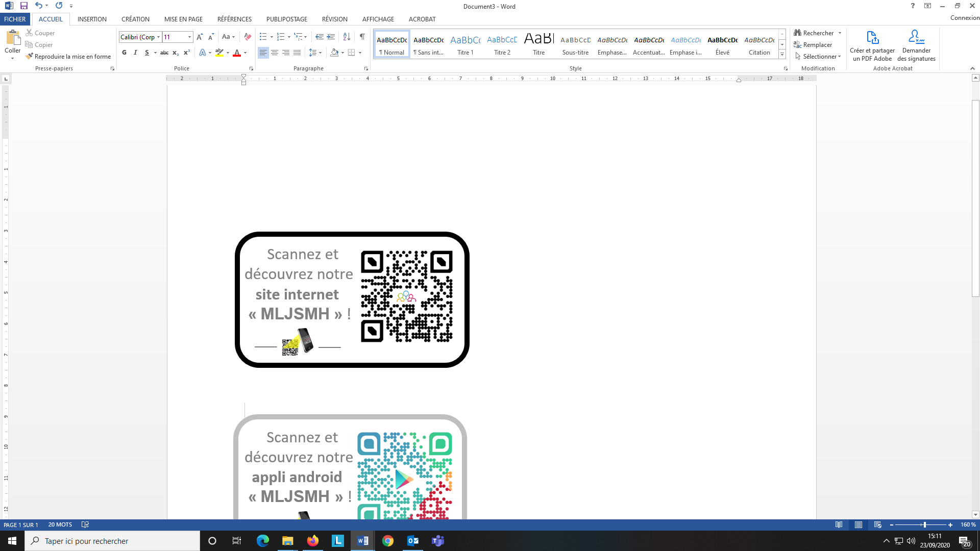The width and height of the screenshot is (980, 551).
Task: Start a bulleted list
Action: point(263,37)
